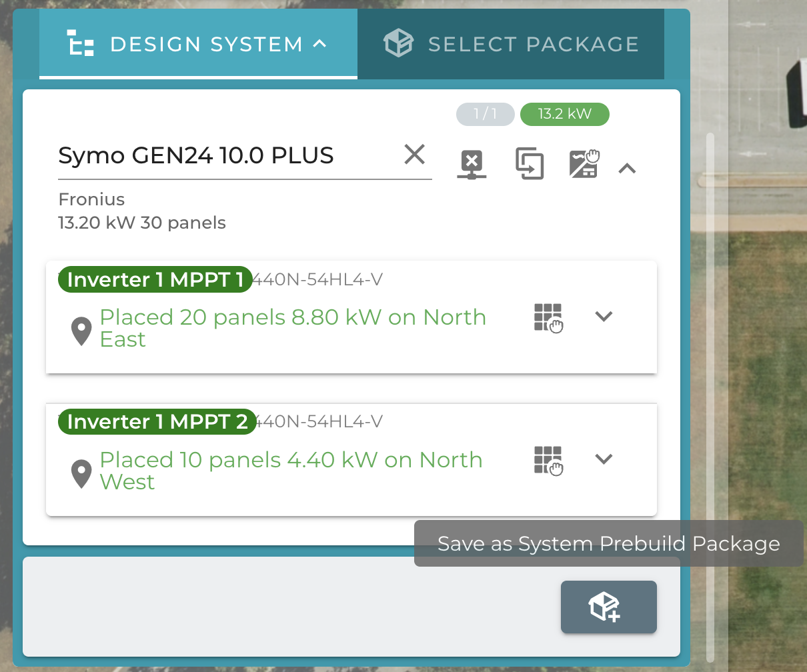Click Save as System Prebuild Package button

pyautogui.click(x=608, y=607)
